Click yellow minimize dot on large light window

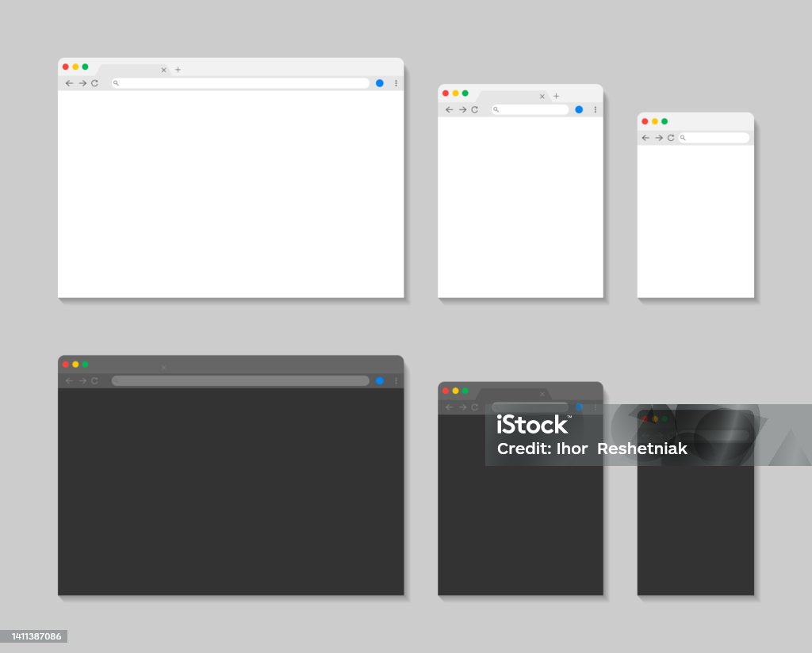tap(75, 67)
